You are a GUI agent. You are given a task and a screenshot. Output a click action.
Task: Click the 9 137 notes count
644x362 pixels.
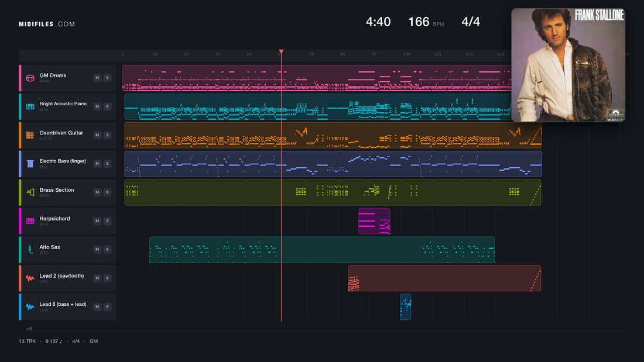54,341
